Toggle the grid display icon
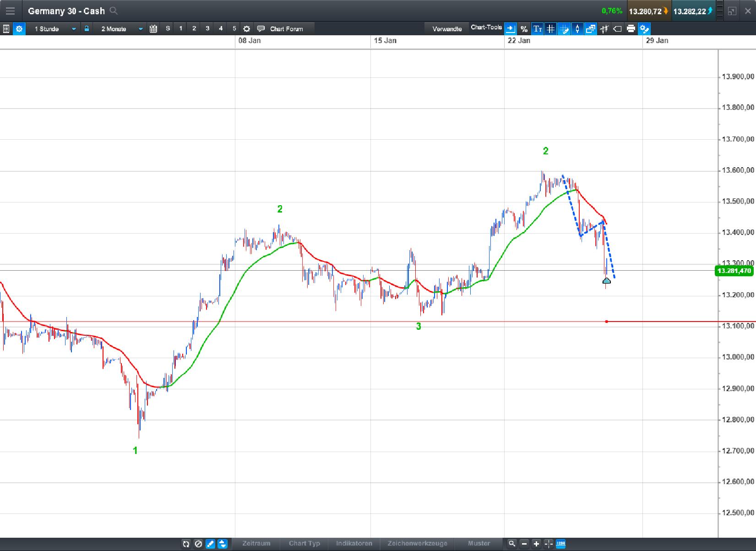 550,28
